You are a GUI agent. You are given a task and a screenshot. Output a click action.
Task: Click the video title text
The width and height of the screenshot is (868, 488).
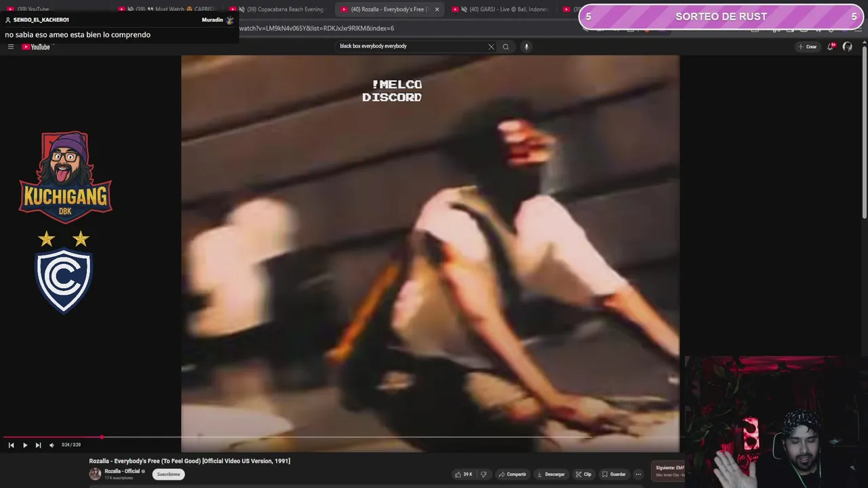[189, 461]
